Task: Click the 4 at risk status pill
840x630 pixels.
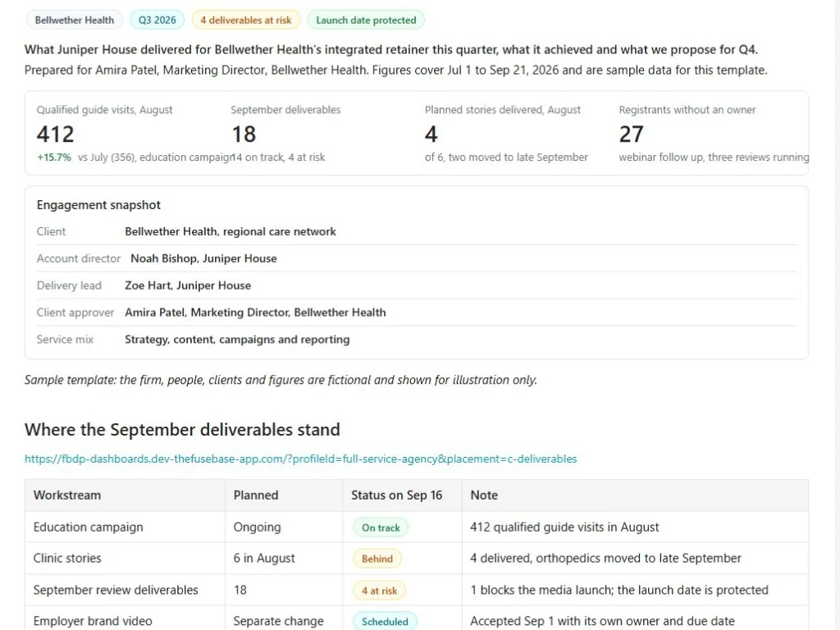Action: click(379, 591)
